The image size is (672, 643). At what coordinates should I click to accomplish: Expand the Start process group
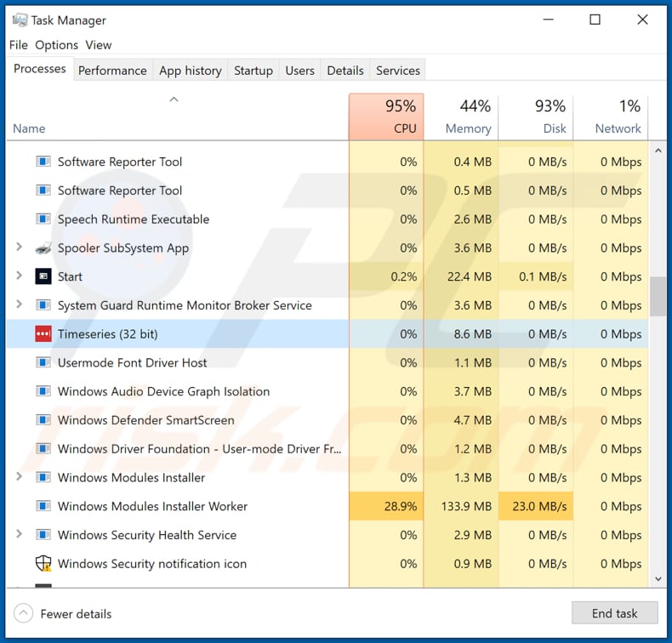[19, 276]
